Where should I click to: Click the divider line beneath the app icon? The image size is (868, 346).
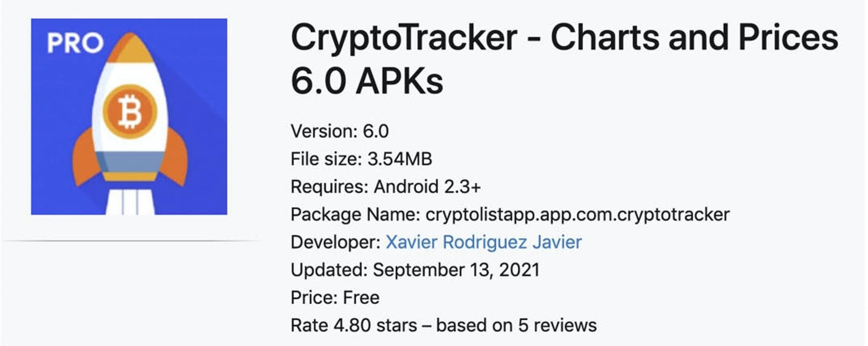[130, 241]
